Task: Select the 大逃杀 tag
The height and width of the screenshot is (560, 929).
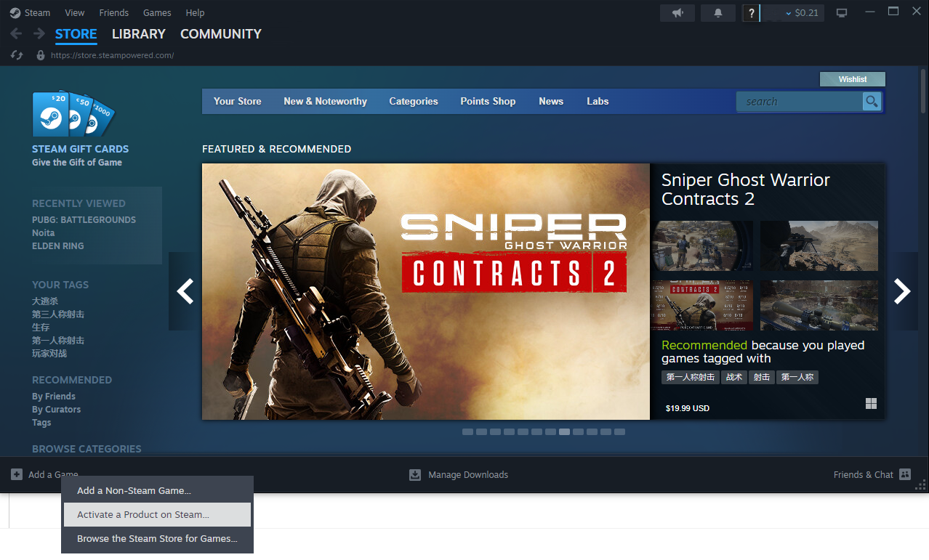Action: (45, 301)
